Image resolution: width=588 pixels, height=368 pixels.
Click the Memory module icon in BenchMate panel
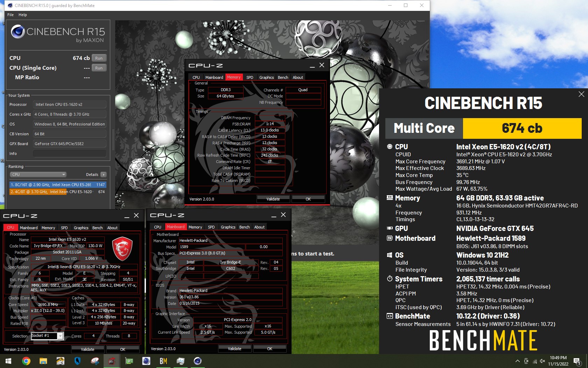tap(390, 198)
